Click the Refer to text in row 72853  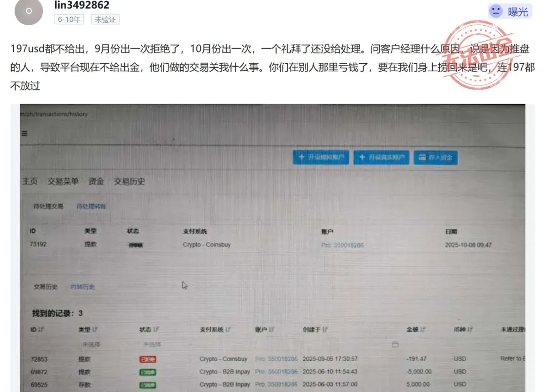[513, 359]
